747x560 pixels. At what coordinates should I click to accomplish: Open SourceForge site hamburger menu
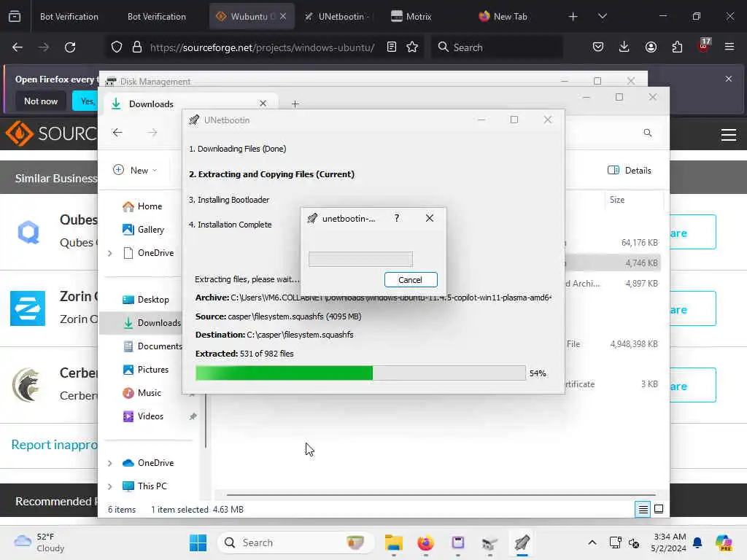coord(729,135)
